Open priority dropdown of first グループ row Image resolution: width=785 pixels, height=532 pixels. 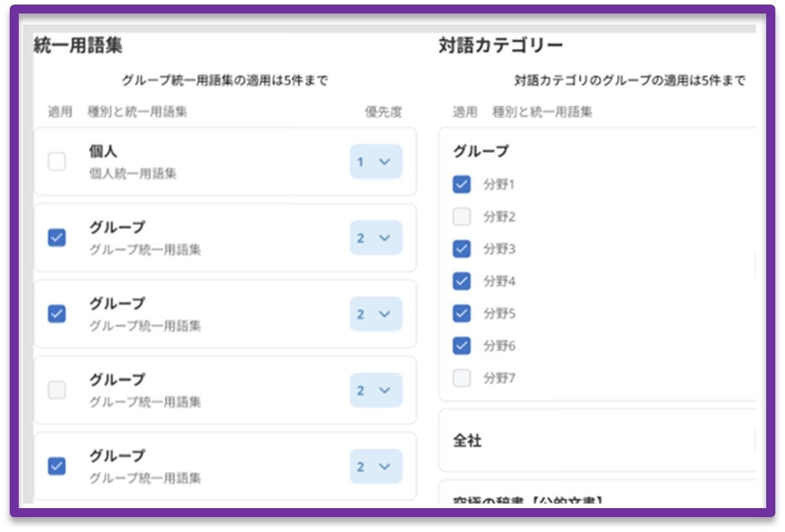coord(376,238)
